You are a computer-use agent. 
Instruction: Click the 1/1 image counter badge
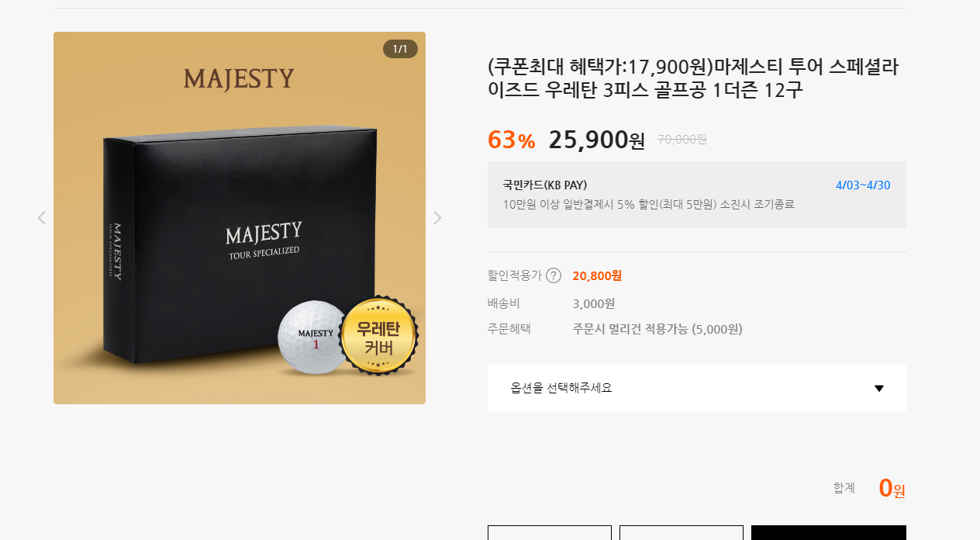tap(400, 49)
